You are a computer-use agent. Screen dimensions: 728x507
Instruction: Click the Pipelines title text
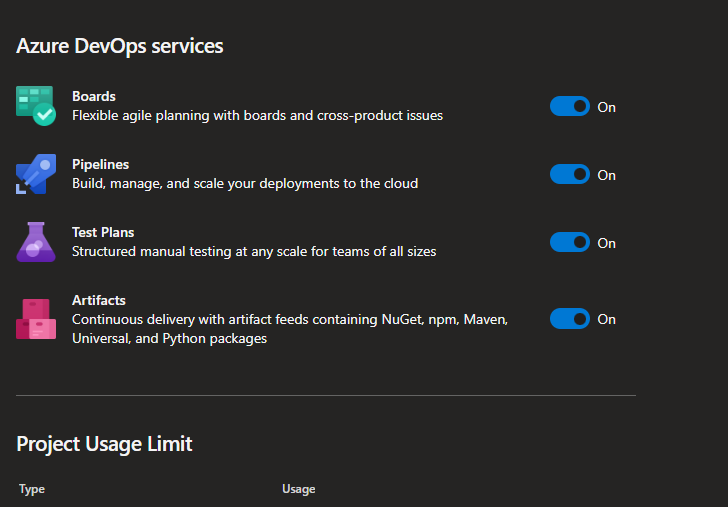point(100,164)
